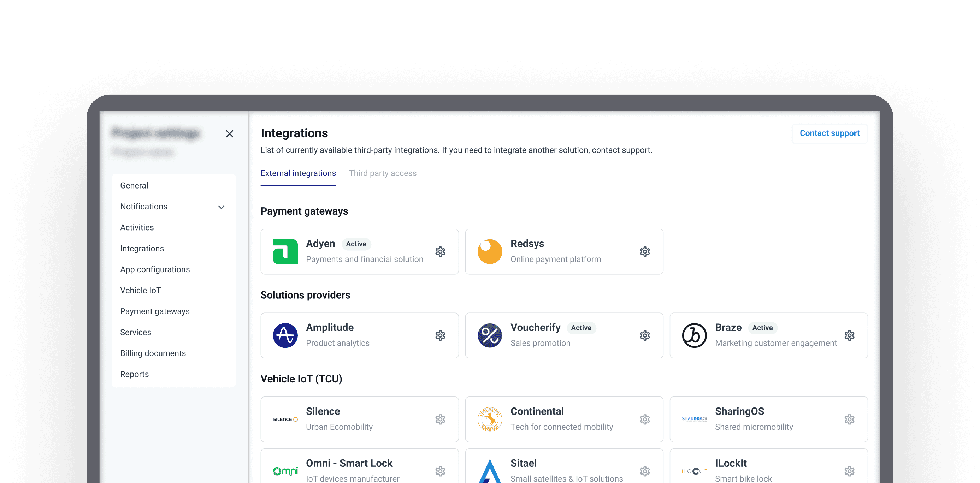Click the ILockIt logo
Image resolution: width=980 pixels, height=483 pixels.
point(694,471)
